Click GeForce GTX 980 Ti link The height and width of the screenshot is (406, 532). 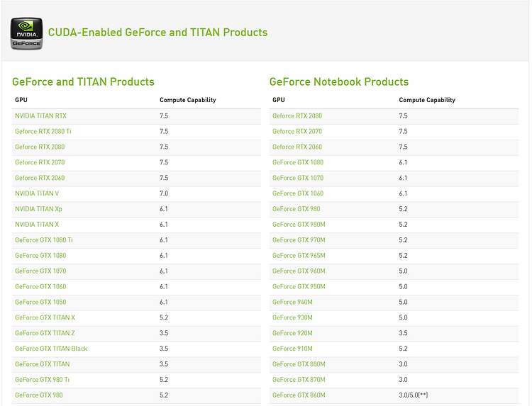tap(42, 380)
